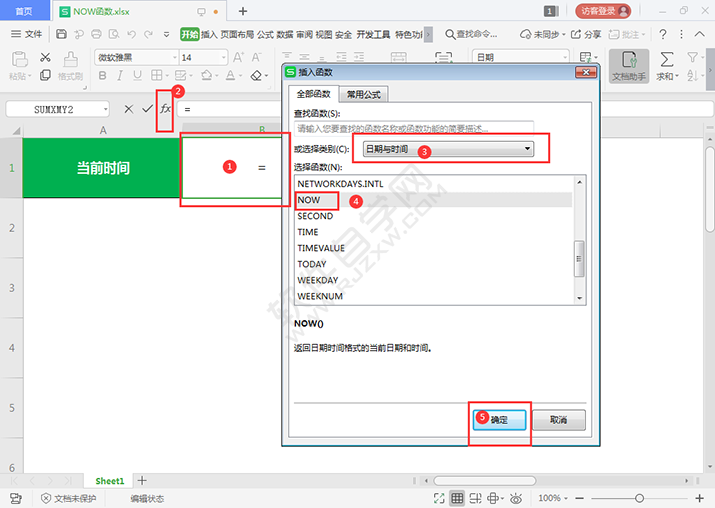Click the Sort A-Z icon
Image resolution: width=715 pixels, height=508 pixels.
click(692, 75)
